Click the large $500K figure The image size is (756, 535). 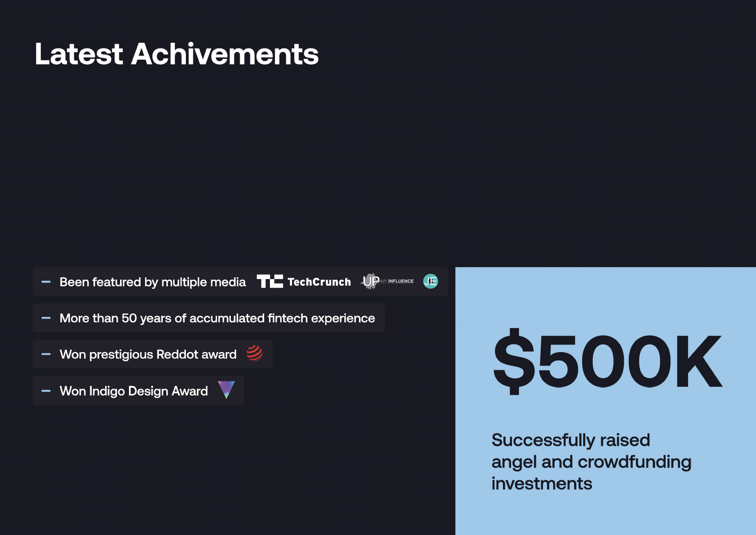pos(607,361)
